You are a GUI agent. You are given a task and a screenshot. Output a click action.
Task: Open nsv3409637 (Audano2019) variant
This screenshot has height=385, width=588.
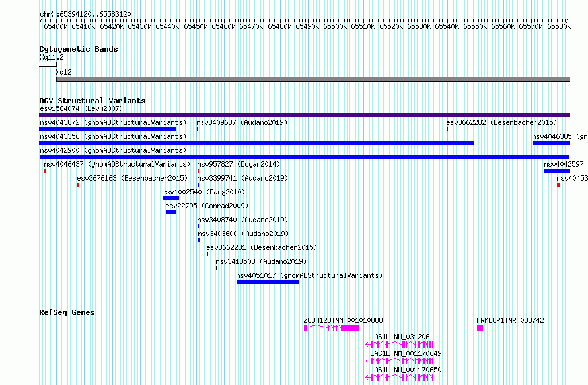242,123
